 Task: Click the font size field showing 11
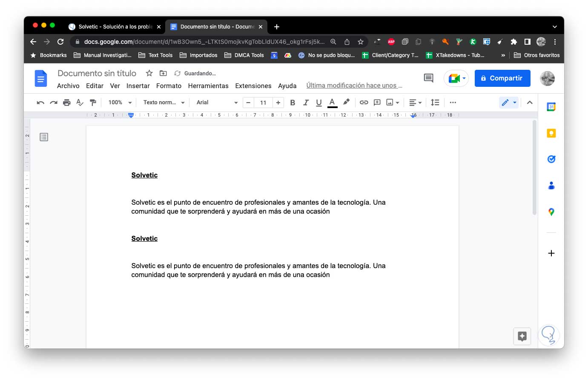(x=263, y=103)
